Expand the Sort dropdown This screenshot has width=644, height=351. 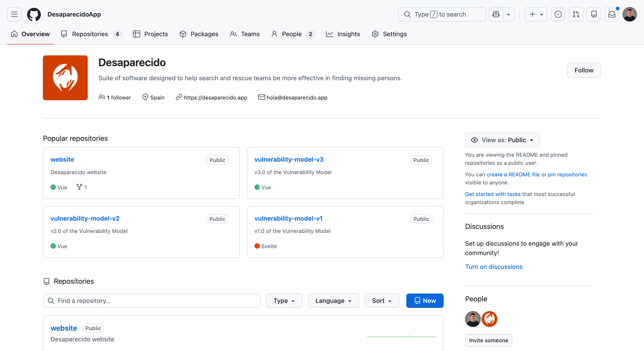point(382,301)
